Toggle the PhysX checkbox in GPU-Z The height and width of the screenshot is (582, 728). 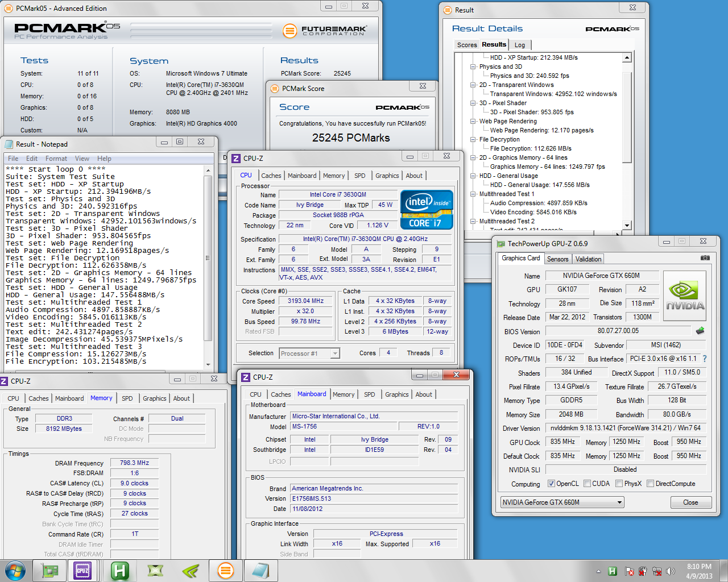(619, 484)
